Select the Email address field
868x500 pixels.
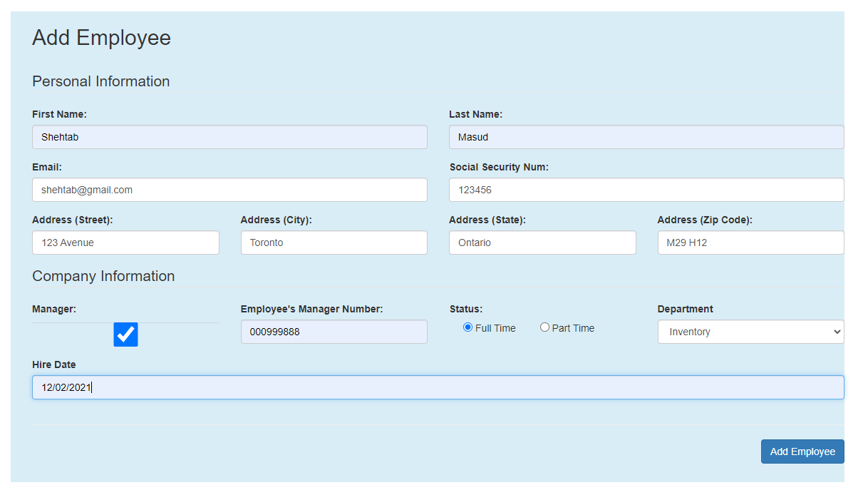click(x=229, y=190)
